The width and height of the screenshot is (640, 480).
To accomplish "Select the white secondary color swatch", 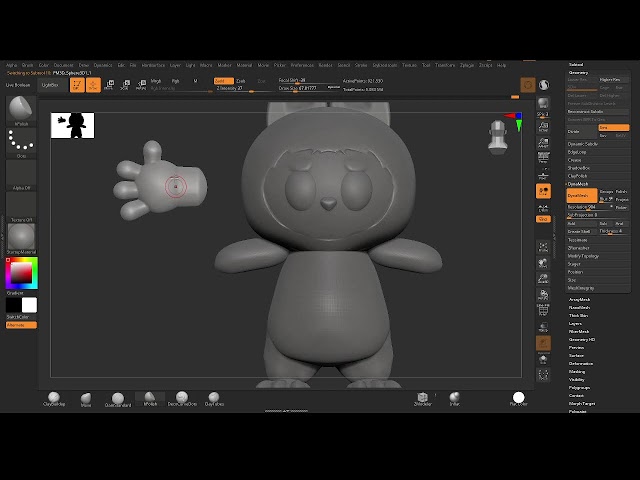I will 29,305.
